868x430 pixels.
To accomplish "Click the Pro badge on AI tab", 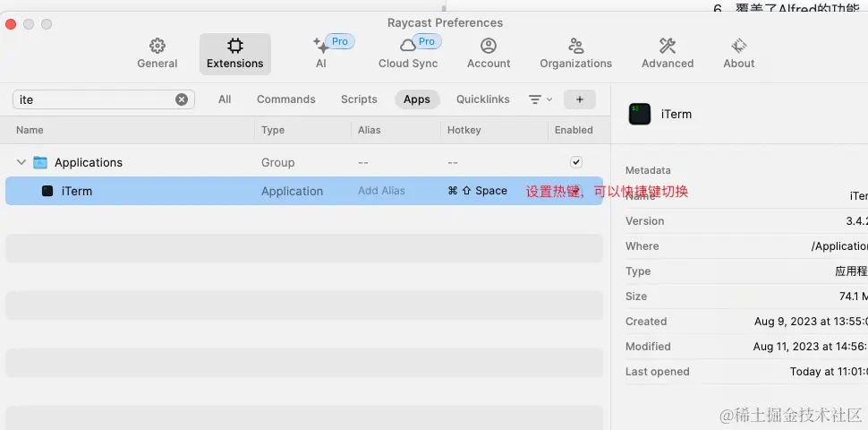I will pyautogui.click(x=339, y=41).
